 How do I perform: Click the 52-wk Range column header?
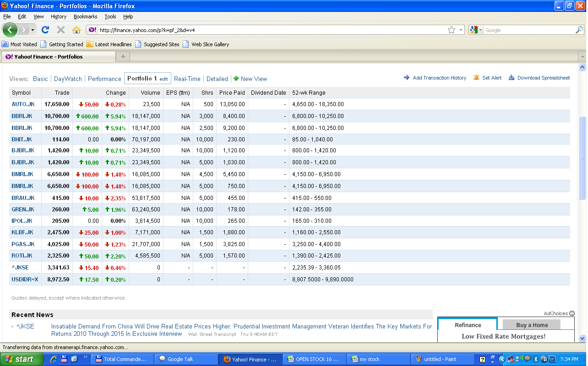(x=309, y=92)
